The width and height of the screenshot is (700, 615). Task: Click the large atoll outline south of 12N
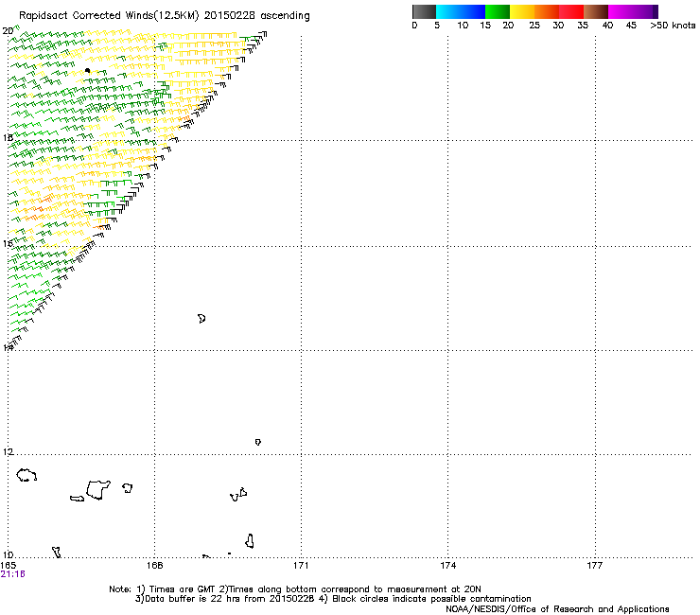98,490
